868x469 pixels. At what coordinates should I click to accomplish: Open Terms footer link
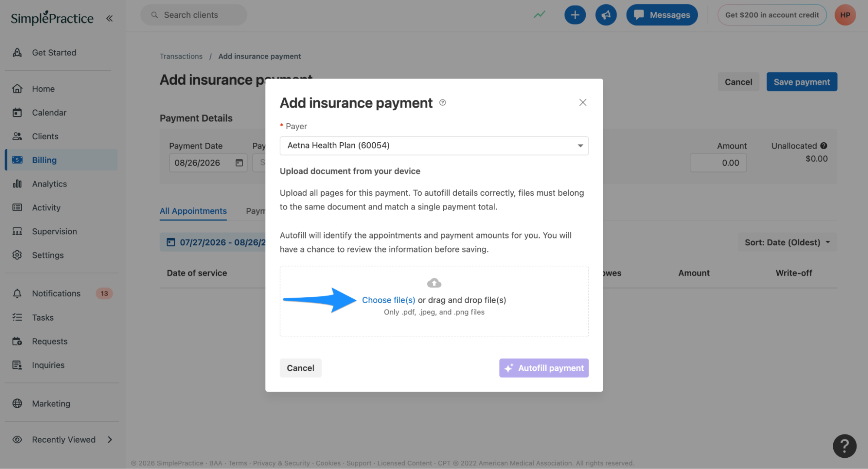[238, 463]
